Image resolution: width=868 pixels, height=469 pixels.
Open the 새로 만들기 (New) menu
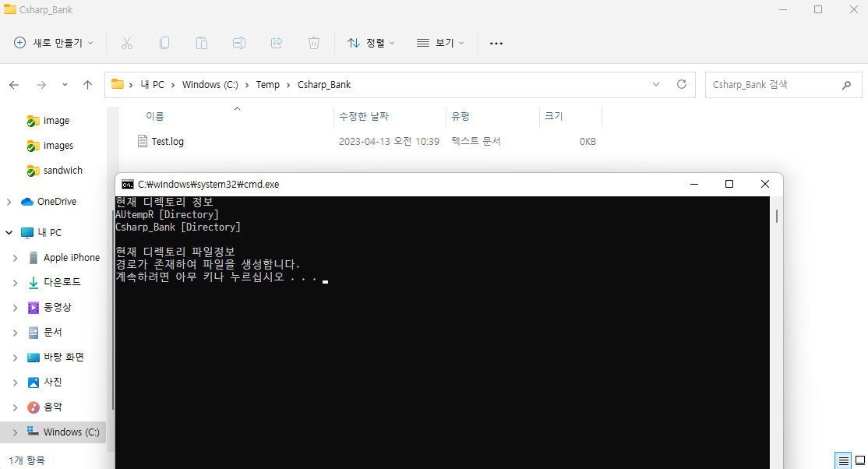tap(53, 43)
